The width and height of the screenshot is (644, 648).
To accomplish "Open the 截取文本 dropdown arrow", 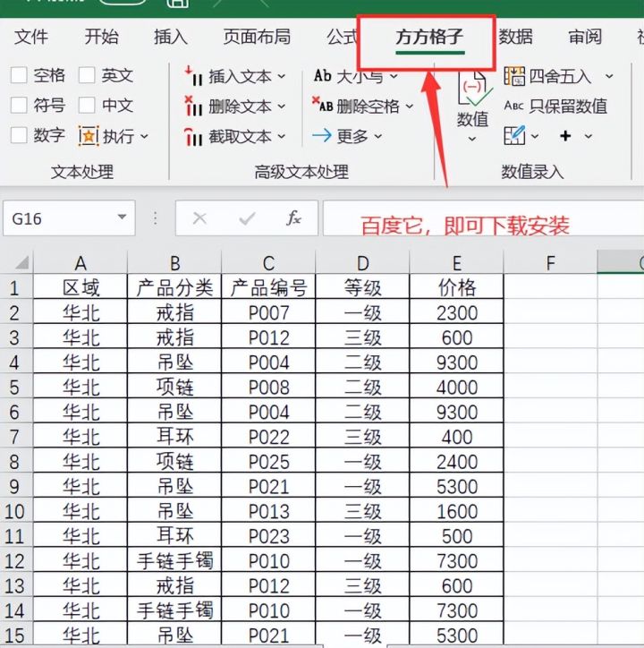I will pyautogui.click(x=282, y=136).
